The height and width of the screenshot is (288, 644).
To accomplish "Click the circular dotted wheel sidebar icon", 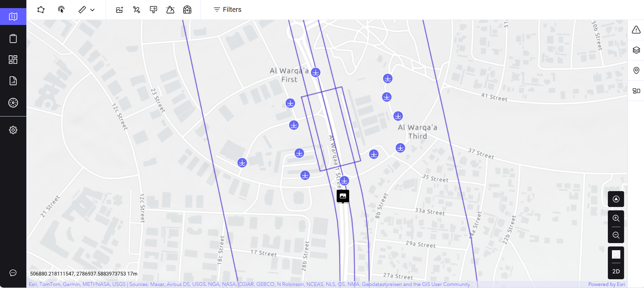I will click(x=13, y=103).
